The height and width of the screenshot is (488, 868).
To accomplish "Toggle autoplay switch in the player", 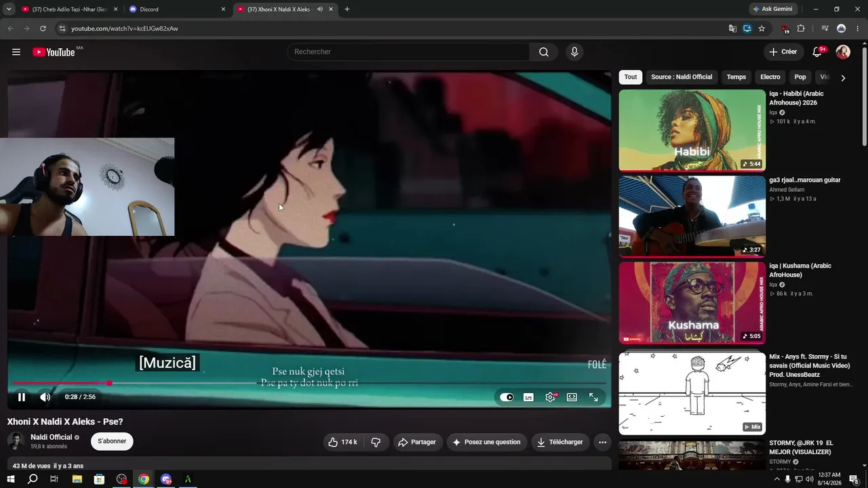I will (x=507, y=397).
